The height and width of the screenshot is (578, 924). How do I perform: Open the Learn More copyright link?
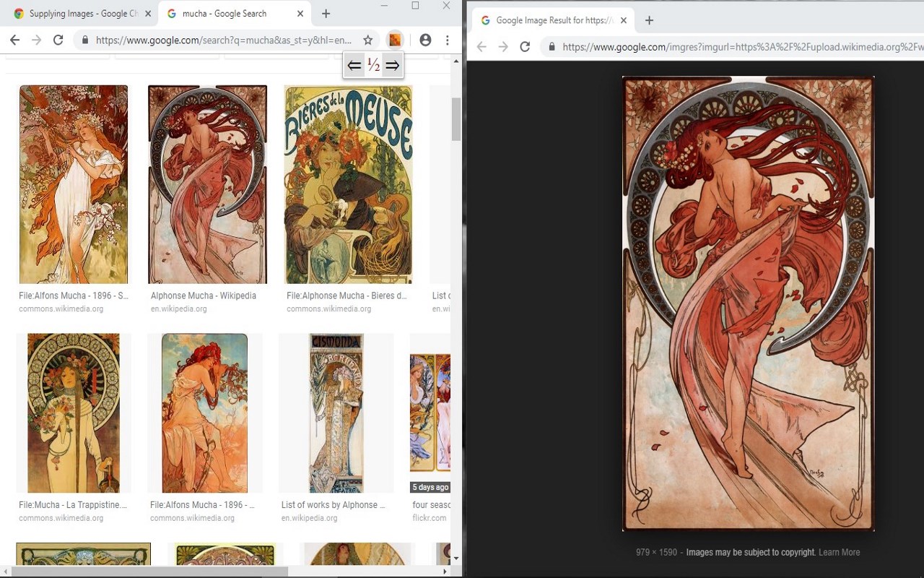tap(839, 552)
